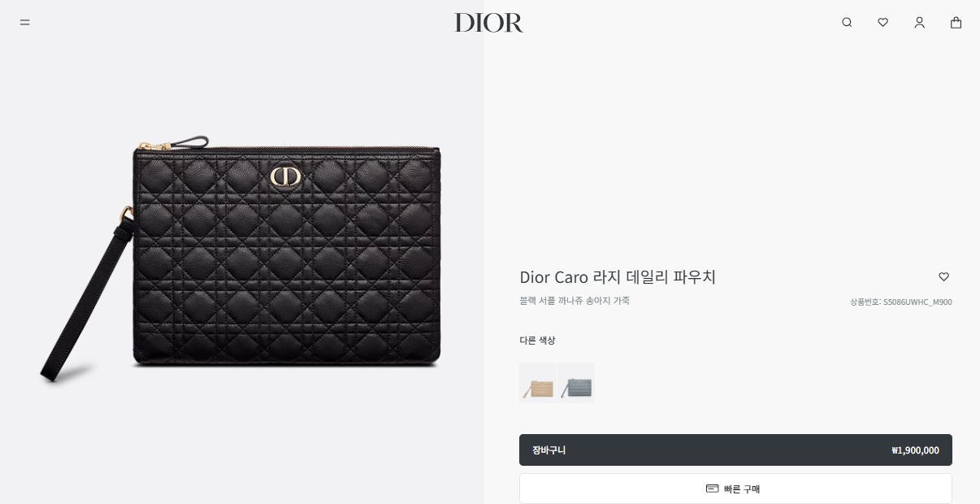Open the search magnifier icon
The height and width of the screenshot is (504, 980).
(847, 23)
